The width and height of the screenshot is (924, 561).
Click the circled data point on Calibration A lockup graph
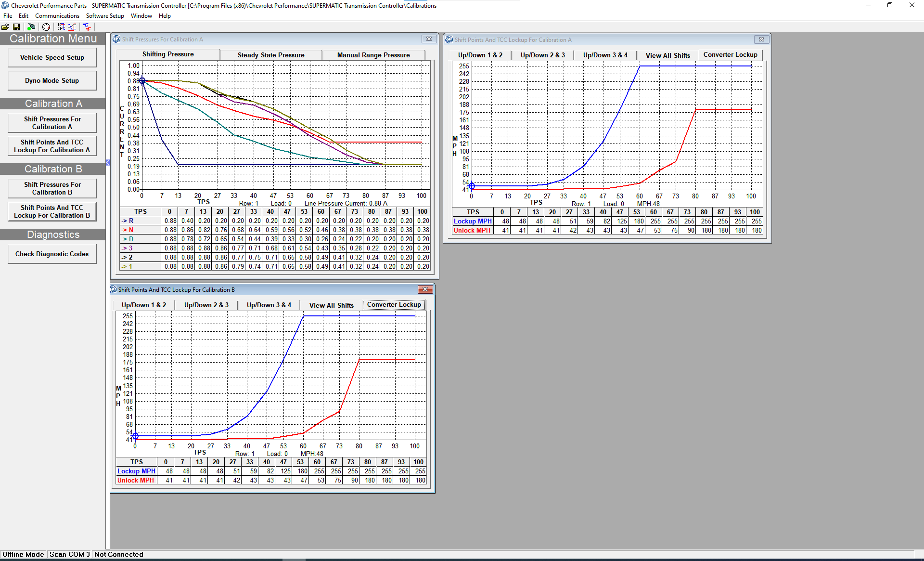coord(472,186)
